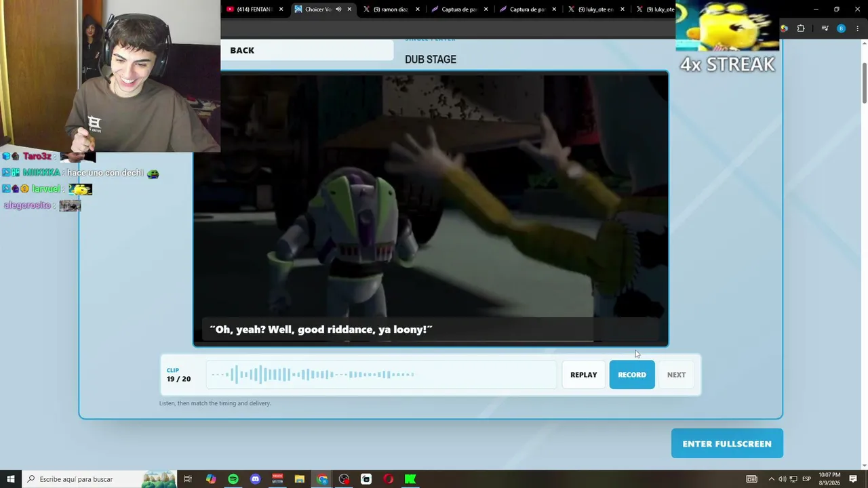
Task: Open OBS Studio from the taskbar
Action: (344, 479)
